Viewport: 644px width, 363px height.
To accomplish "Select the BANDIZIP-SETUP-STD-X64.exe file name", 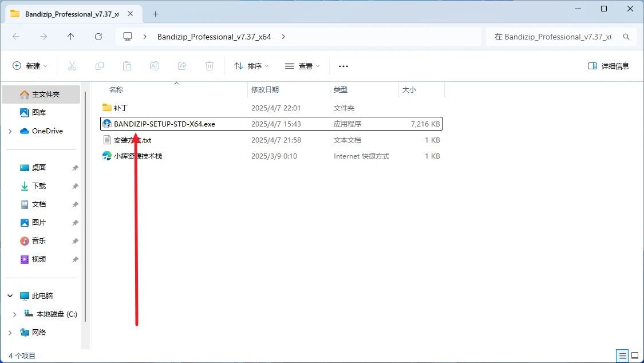I will click(x=165, y=124).
